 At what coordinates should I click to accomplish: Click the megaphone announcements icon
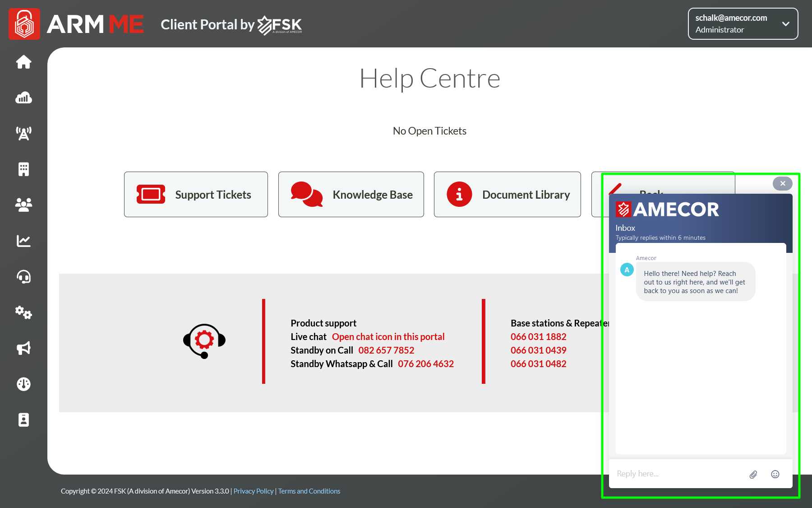point(23,348)
